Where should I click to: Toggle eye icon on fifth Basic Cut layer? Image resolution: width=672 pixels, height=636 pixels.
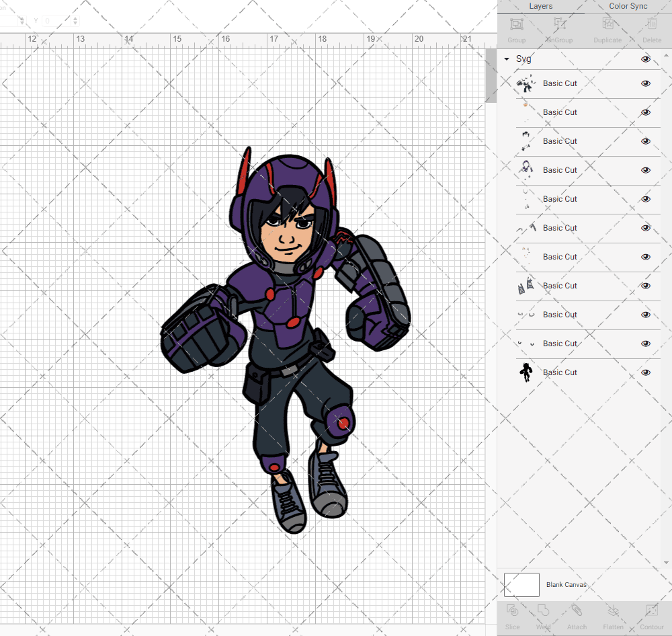(645, 199)
